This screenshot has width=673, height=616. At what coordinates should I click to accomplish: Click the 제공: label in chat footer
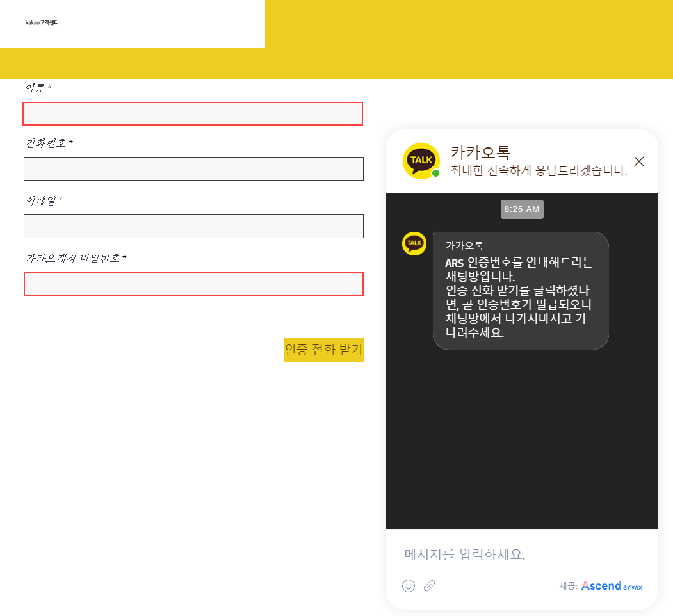pyautogui.click(x=568, y=586)
